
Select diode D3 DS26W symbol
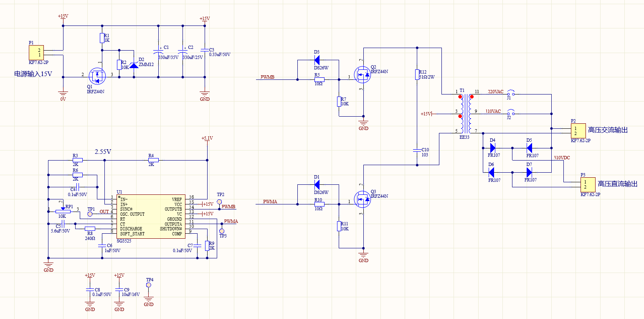click(317, 59)
